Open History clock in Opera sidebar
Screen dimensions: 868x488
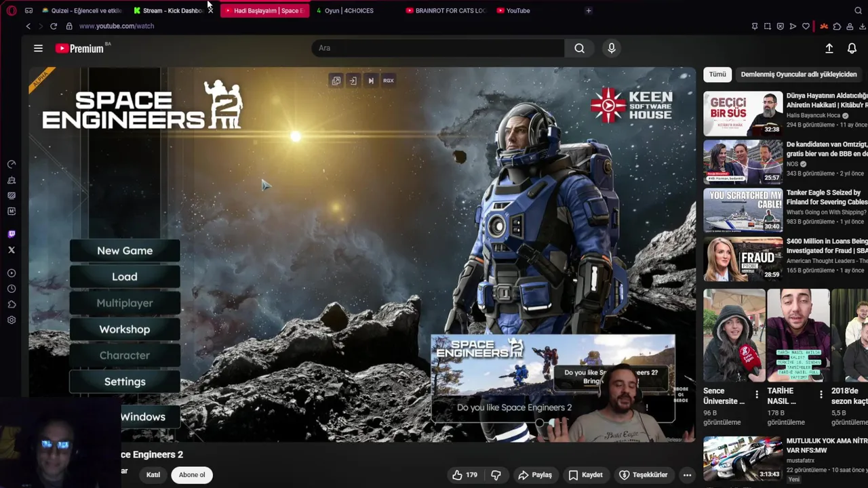pyautogui.click(x=12, y=289)
